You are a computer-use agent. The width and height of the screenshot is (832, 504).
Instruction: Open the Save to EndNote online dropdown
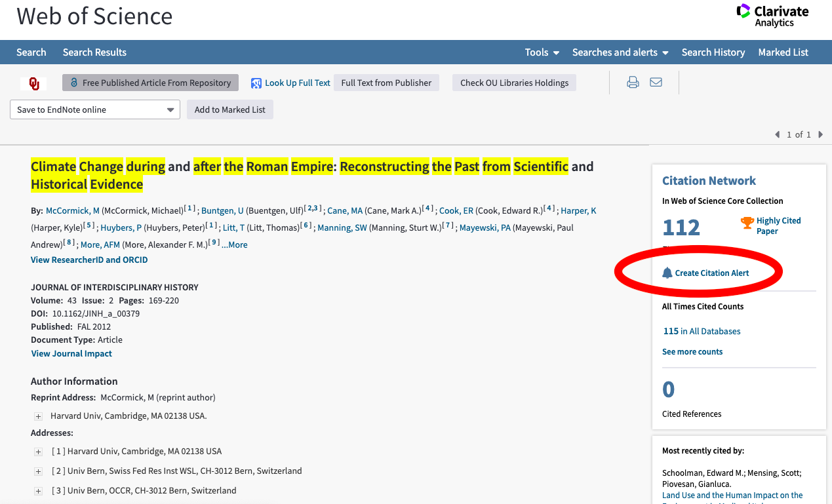pyautogui.click(x=95, y=109)
